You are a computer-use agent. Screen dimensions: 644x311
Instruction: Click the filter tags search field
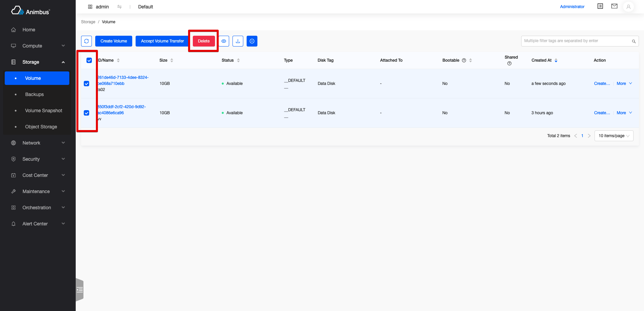pyautogui.click(x=575, y=41)
